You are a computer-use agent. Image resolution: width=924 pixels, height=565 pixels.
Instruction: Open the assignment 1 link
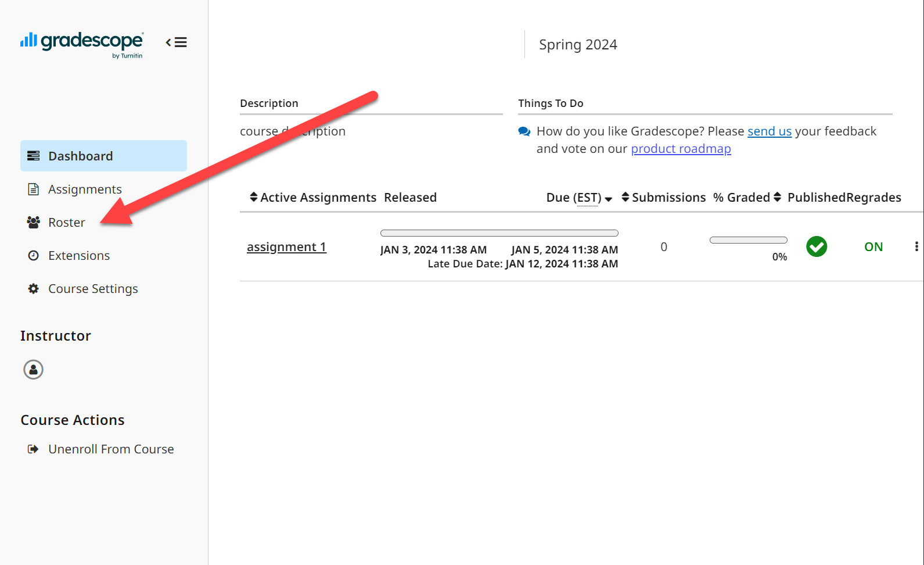click(x=286, y=247)
